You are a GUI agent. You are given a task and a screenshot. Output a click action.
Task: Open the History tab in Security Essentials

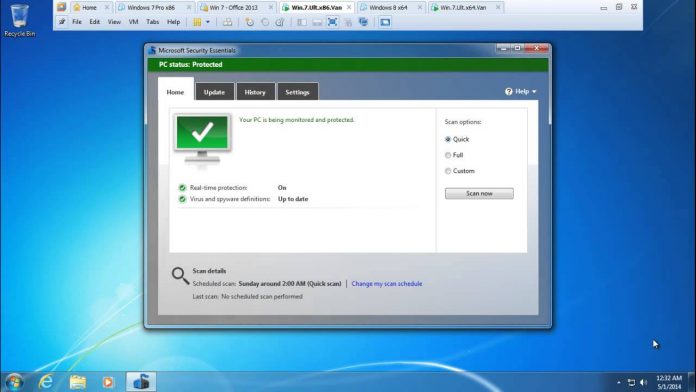click(255, 92)
